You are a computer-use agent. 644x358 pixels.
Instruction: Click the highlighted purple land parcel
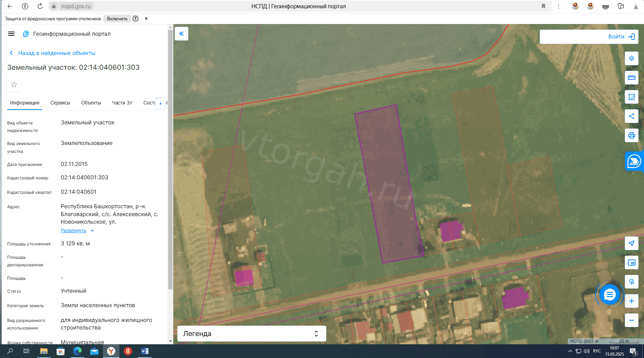tap(389, 184)
